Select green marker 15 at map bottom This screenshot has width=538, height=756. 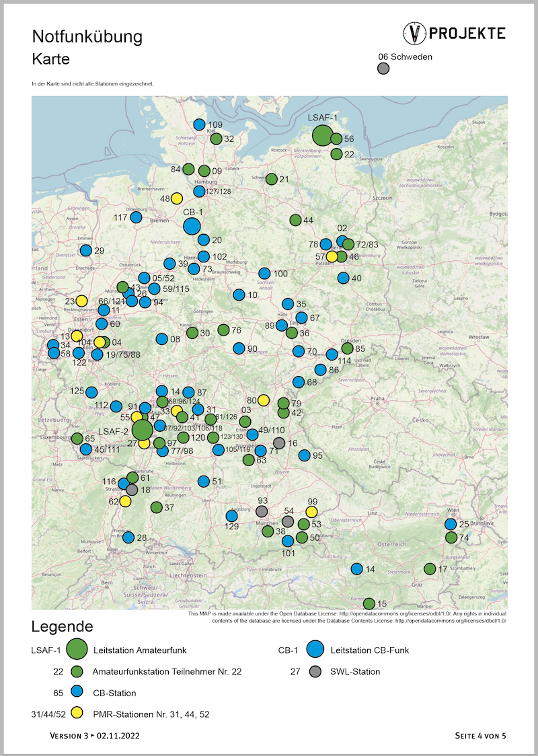tap(369, 603)
